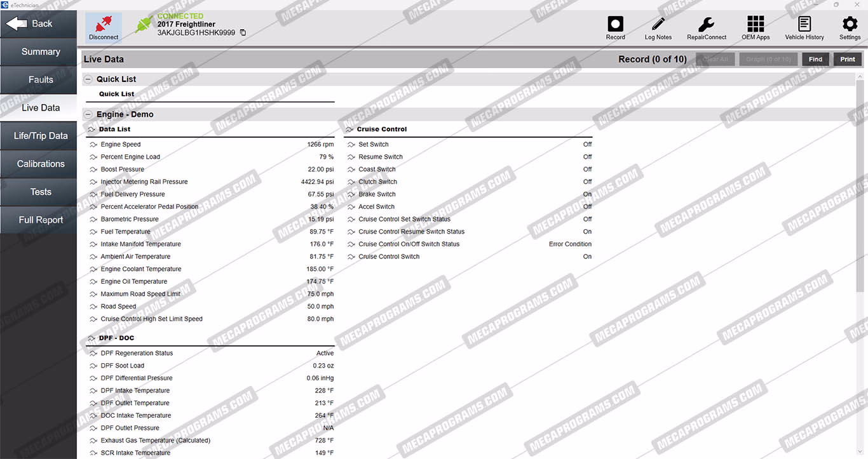Select the Intake Manifold Temperature row
Image resolution: width=868 pixels, height=459 pixels.
click(x=210, y=244)
